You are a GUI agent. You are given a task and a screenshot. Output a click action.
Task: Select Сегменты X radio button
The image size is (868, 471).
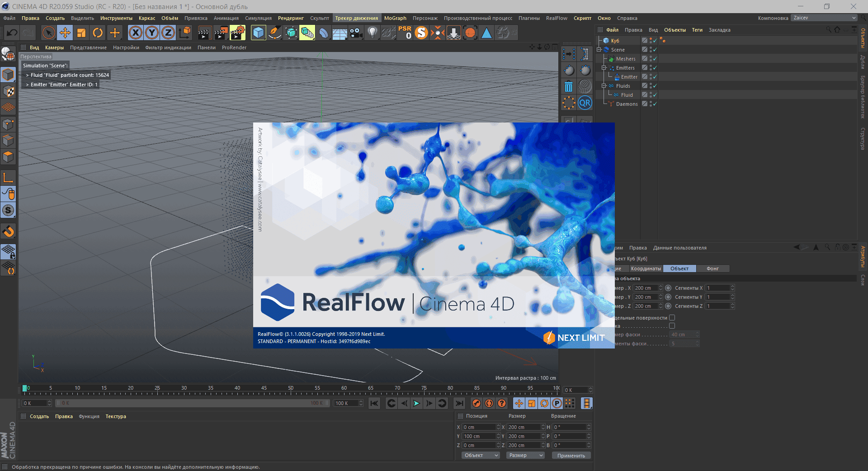coord(668,288)
